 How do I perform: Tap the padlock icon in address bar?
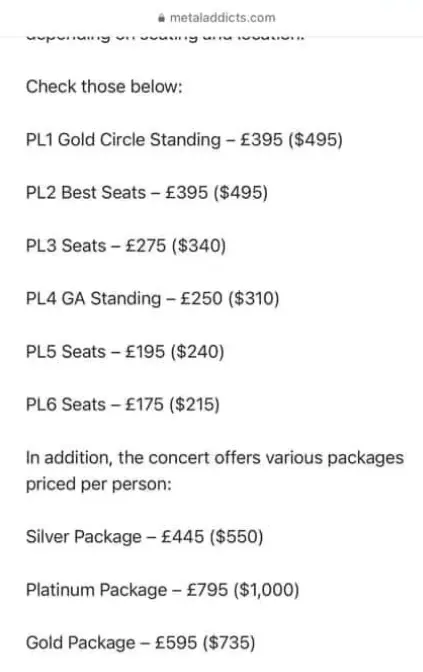162,18
